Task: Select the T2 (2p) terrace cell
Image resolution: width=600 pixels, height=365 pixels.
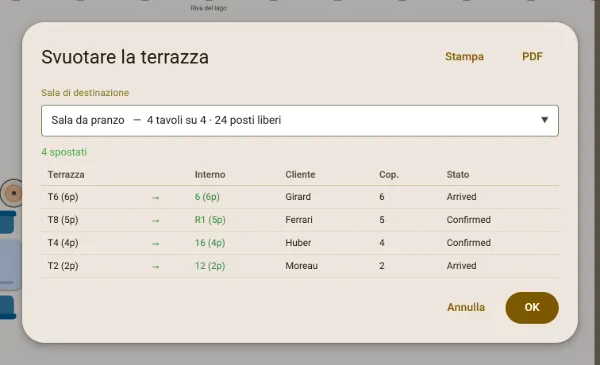Action: (x=63, y=266)
